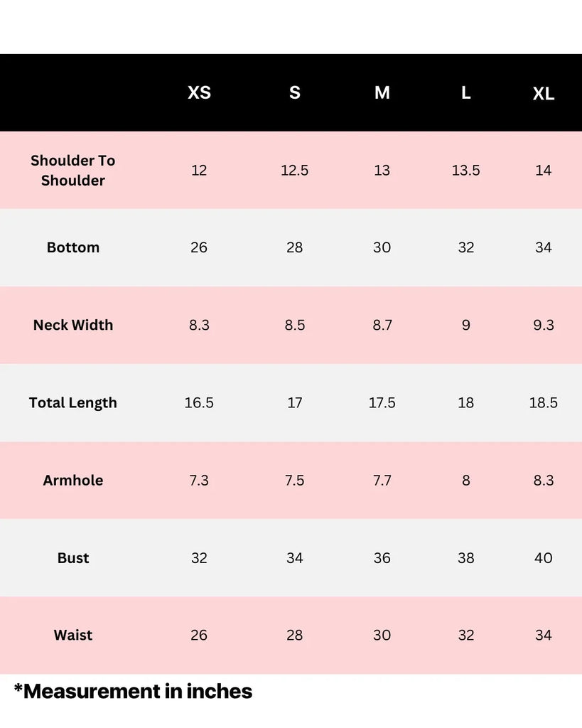Click the Bust value 40 for XL
The width and height of the screenshot is (582, 728).
click(544, 558)
